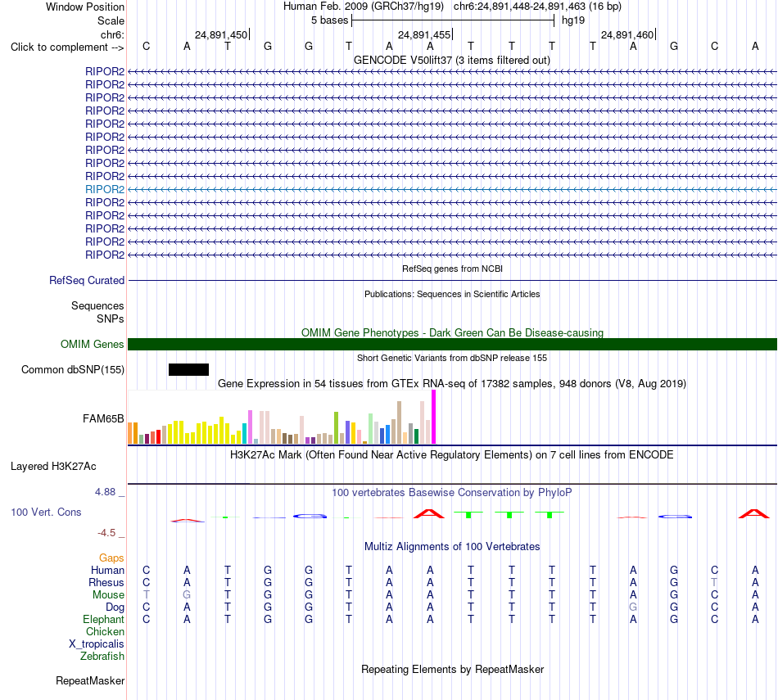Viewport: 778px width, 700px height.
Task: Click the grayed G in the Mouse row
Action: (187, 594)
